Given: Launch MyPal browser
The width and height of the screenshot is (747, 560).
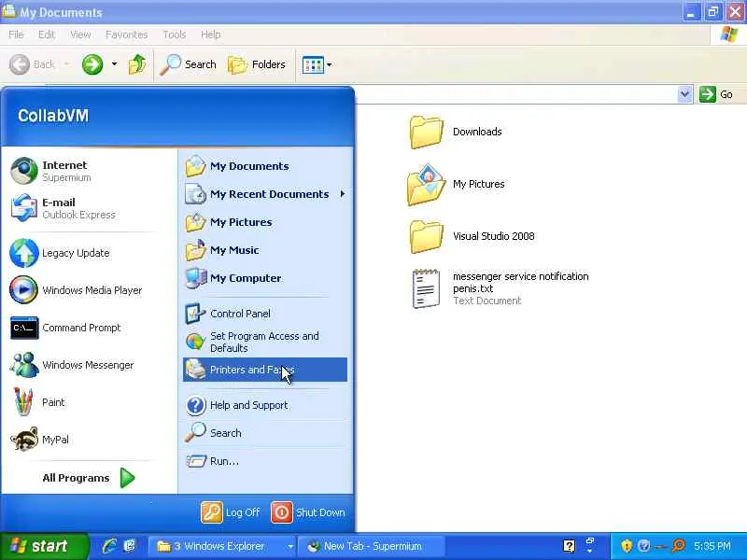Looking at the screenshot, I should (88, 440).
